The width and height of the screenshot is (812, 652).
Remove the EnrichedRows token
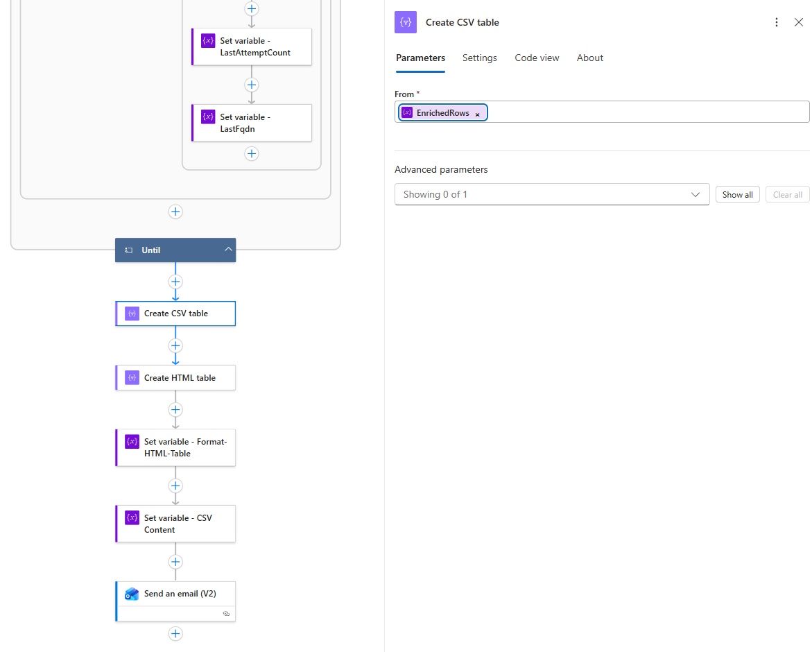(477, 114)
